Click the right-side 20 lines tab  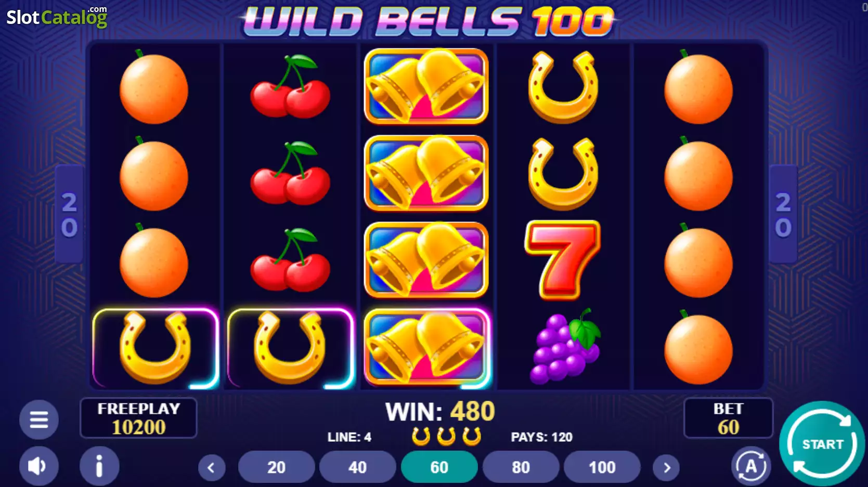(783, 214)
